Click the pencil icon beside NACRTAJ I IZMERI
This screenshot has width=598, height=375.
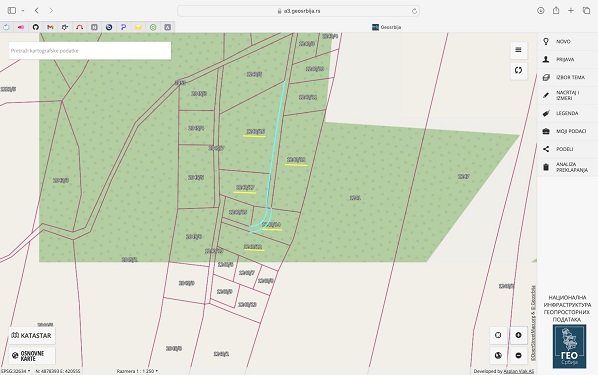pyautogui.click(x=546, y=95)
